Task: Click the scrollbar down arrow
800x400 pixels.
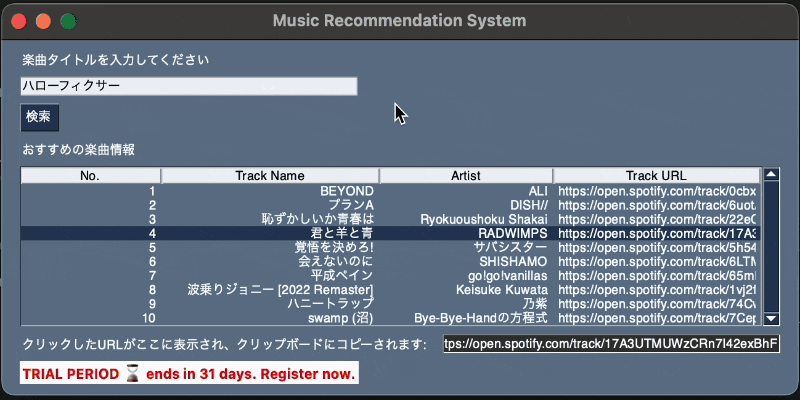Action: coord(771,319)
